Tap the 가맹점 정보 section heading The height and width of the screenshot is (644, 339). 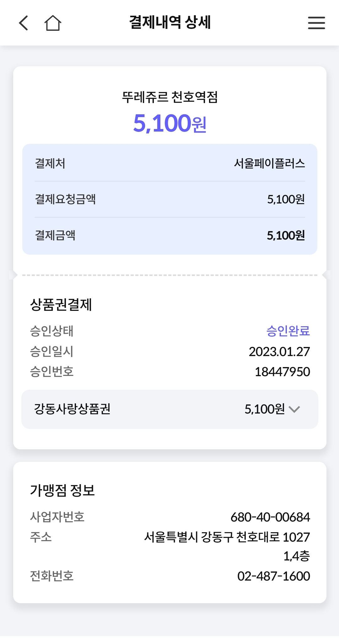tap(62, 490)
